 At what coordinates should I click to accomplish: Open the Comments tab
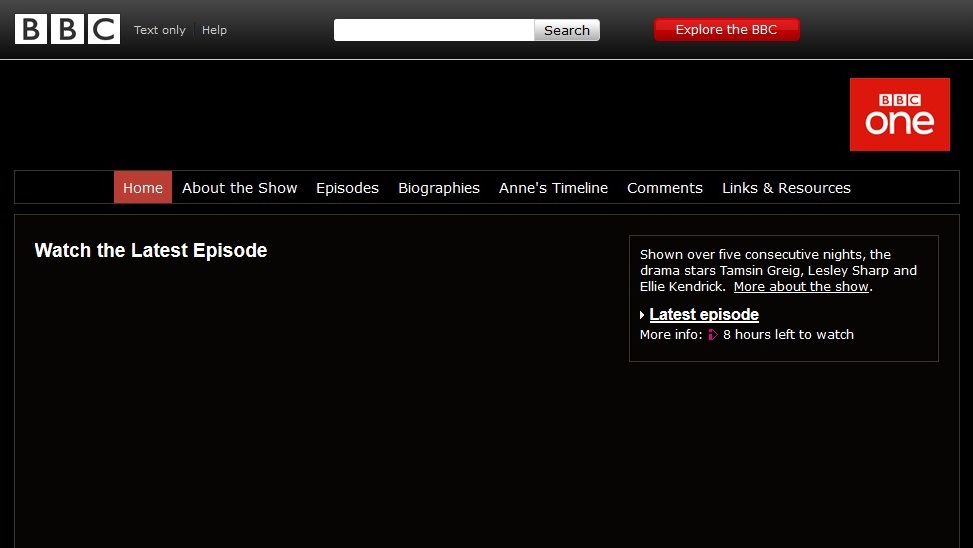coord(665,187)
